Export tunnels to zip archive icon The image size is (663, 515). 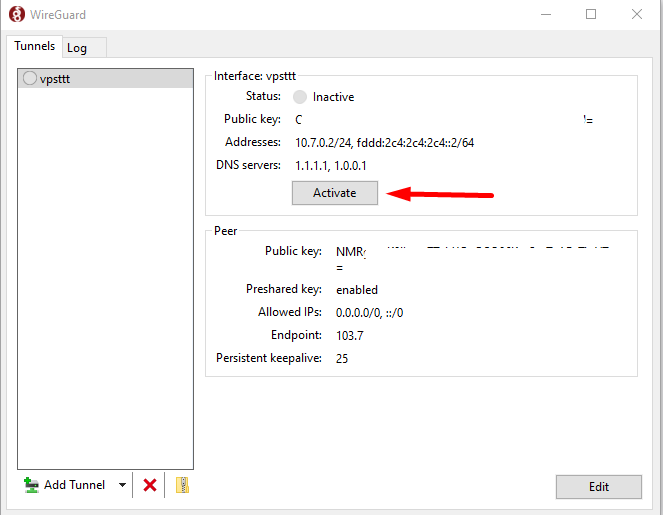click(182, 485)
